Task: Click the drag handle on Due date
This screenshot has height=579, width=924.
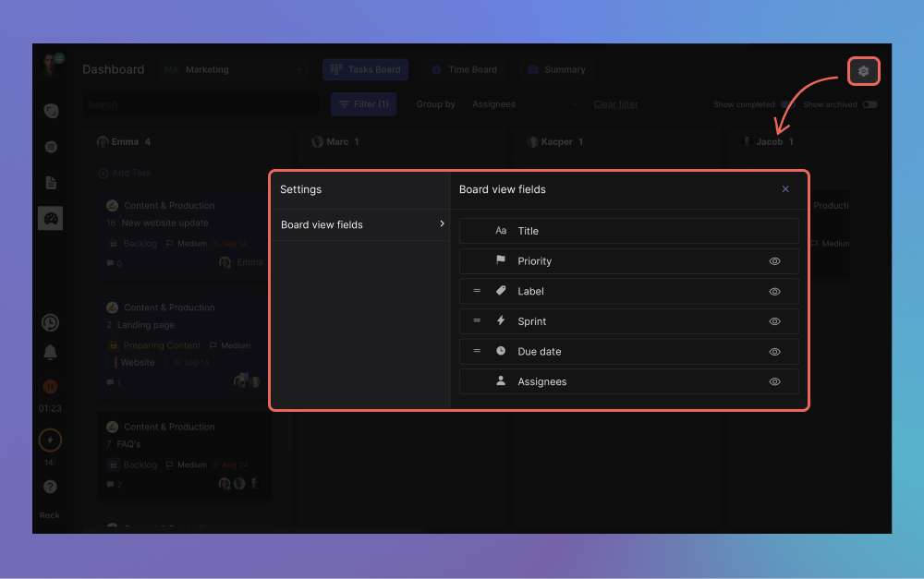Action: coord(477,351)
